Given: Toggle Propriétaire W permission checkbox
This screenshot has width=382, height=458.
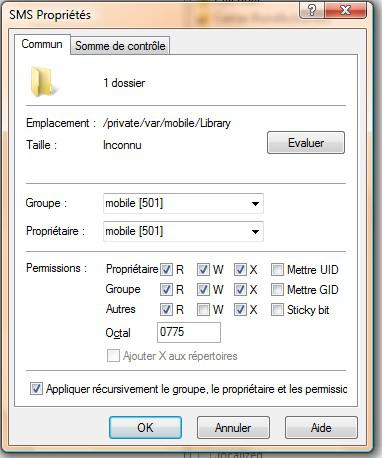Looking at the screenshot, I should point(203,269).
